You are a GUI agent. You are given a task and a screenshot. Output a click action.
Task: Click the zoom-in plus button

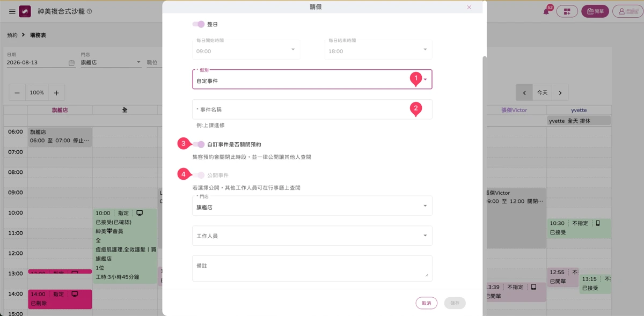(56, 93)
